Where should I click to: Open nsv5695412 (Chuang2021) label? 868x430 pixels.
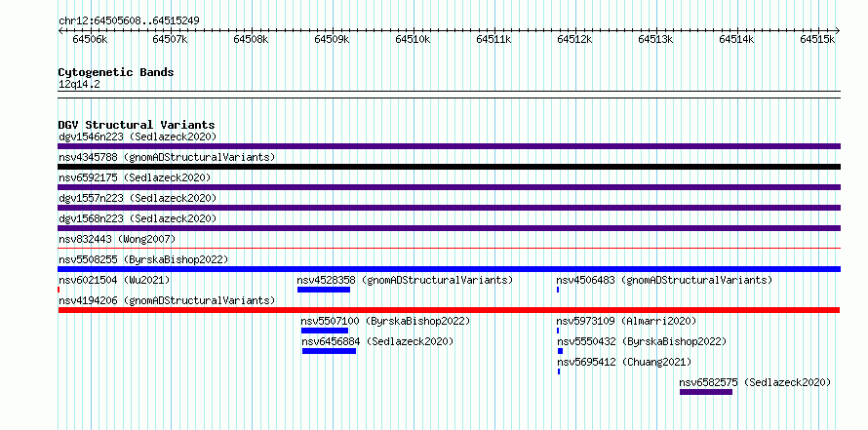click(624, 362)
